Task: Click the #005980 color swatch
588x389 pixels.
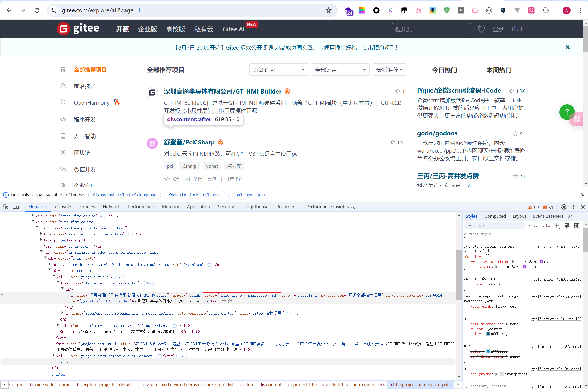Action: click(x=488, y=334)
